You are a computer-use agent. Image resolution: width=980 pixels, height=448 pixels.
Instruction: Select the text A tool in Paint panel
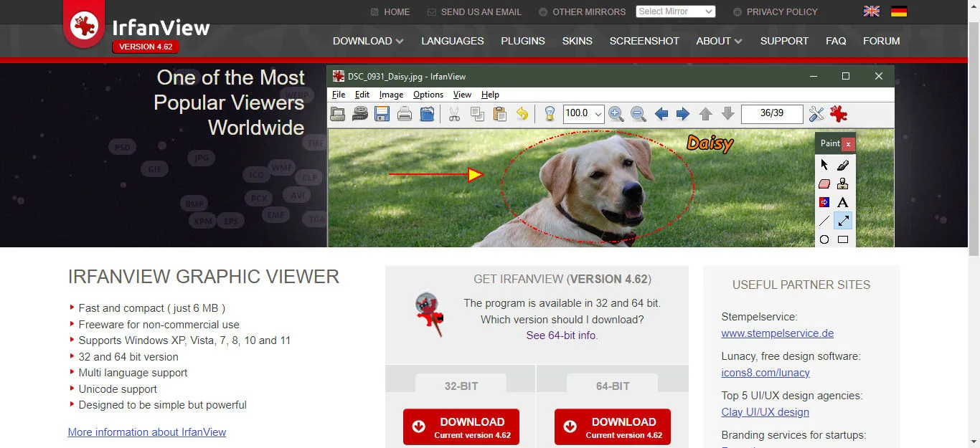tap(843, 202)
